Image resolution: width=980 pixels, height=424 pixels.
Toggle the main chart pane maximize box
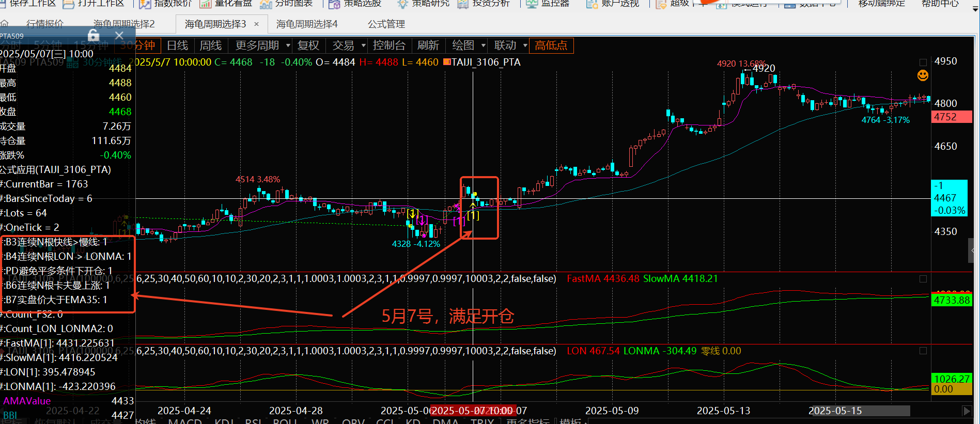(x=923, y=62)
